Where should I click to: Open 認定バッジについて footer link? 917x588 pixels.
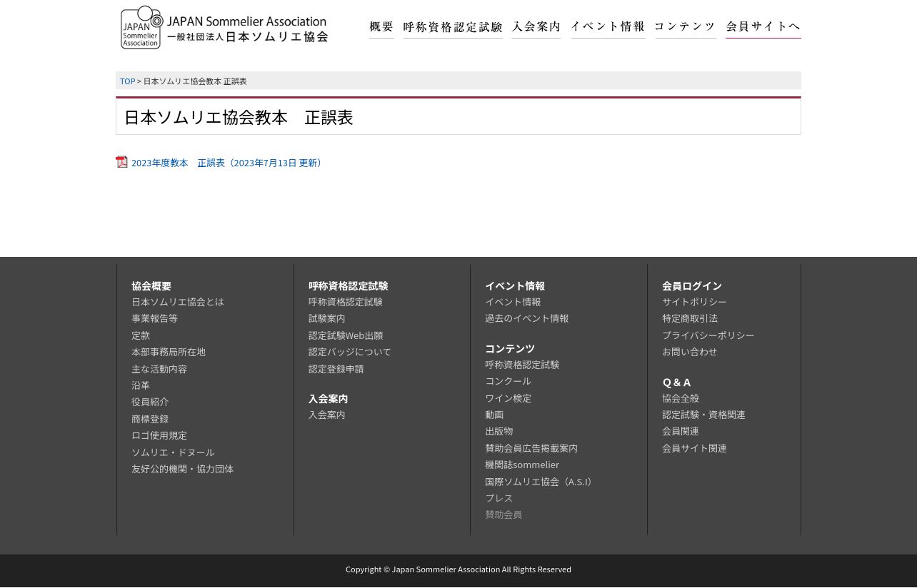click(350, 352)
